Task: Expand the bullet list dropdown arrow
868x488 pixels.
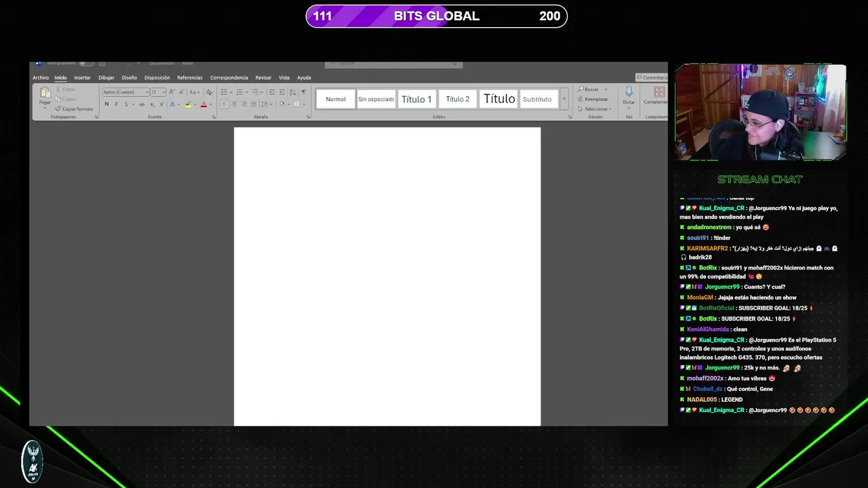Action: [x=231, y=92]
